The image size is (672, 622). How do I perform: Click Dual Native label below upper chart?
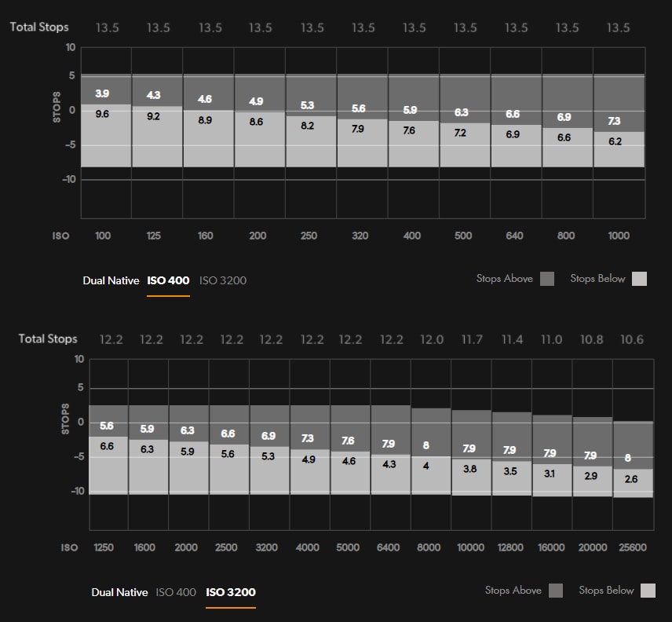(x=111, y=280)
